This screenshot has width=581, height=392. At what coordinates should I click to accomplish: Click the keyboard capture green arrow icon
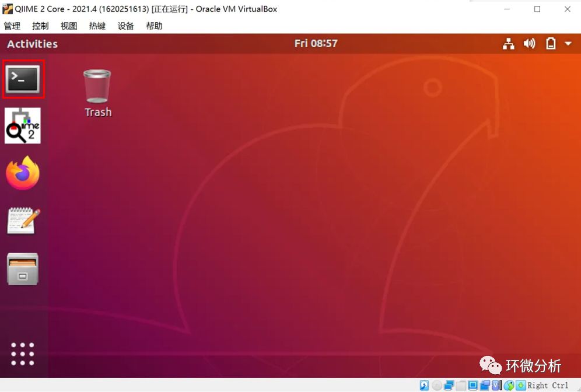(x=520, y=386)
